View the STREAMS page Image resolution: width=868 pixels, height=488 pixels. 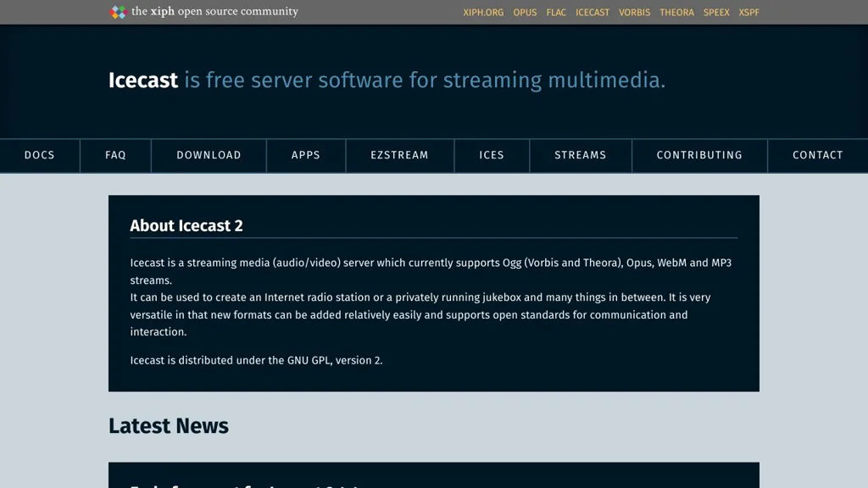(x=581, y=155)
